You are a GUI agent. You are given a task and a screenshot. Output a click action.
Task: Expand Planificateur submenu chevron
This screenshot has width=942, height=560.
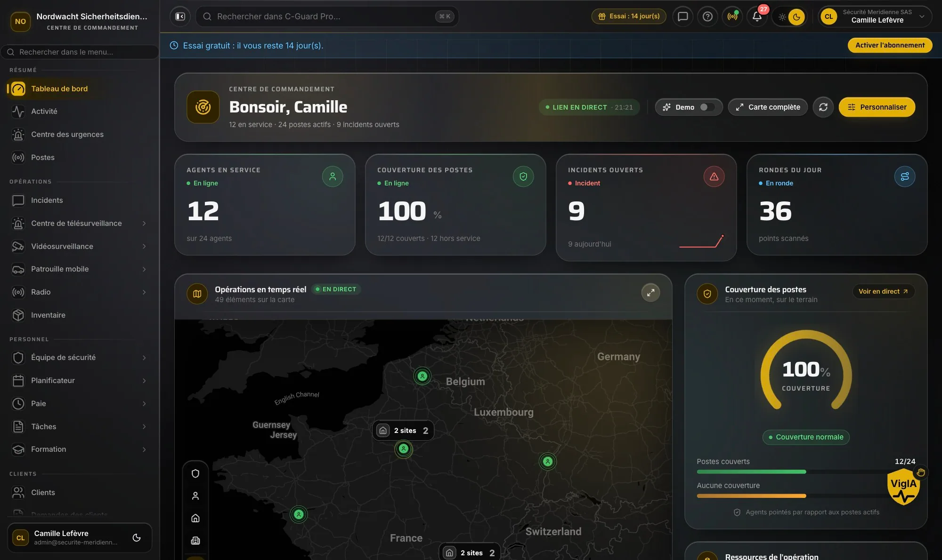(x=144, y=381)
